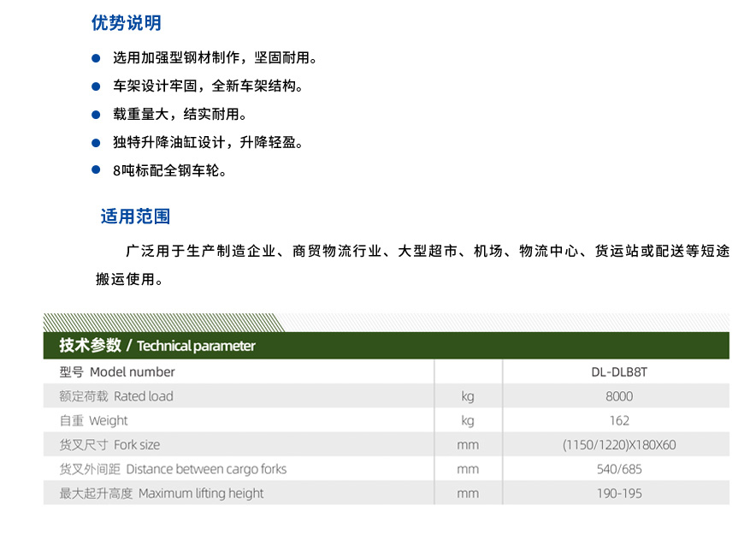Viewport: 756px width, 534px height.
Task: Click the bullet icon beside 独特升降油缸设计
Action: (x=94, y=143)
